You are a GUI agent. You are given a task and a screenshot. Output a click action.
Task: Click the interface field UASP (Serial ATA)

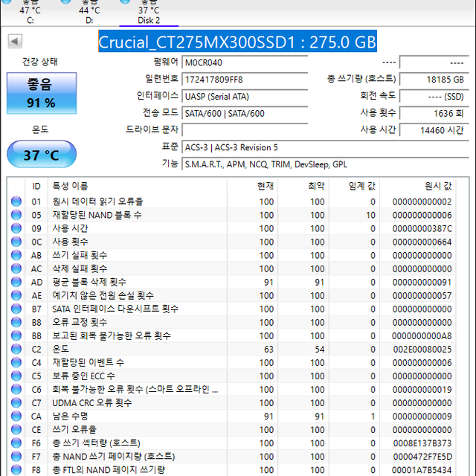pyautogui.click(x=245, y=97)
